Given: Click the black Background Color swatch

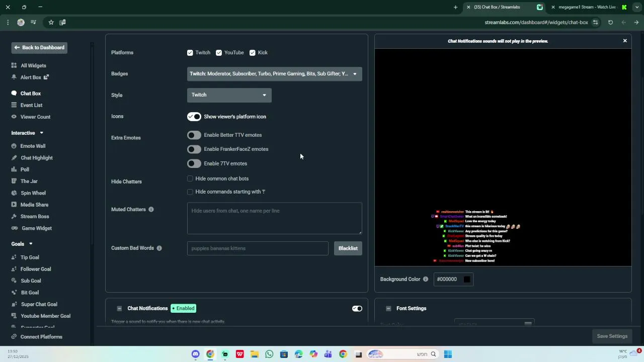Looking at the screenshot, I should pos(467,280).
